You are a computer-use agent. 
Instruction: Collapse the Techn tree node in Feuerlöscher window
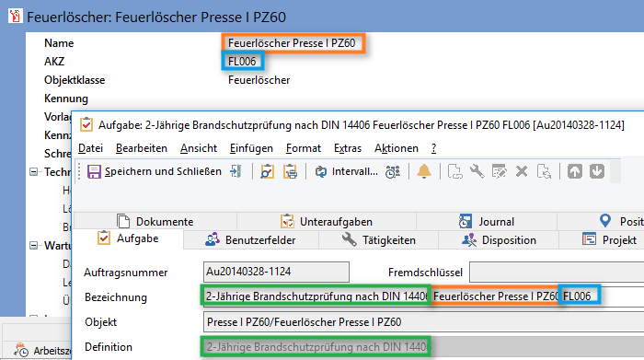tap(34, 172)
